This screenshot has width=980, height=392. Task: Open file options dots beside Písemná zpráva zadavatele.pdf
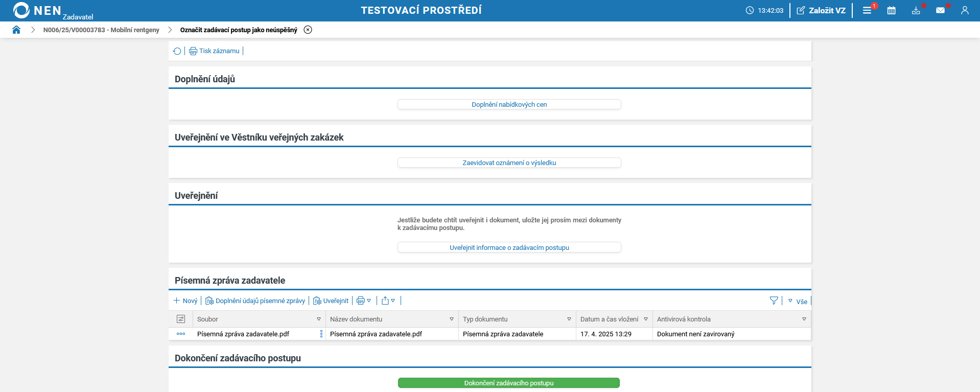pos(321,334)
